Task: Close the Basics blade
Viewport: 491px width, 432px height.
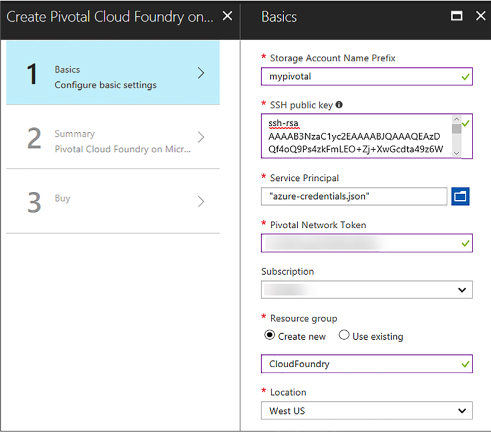Action: coord(480,16)
